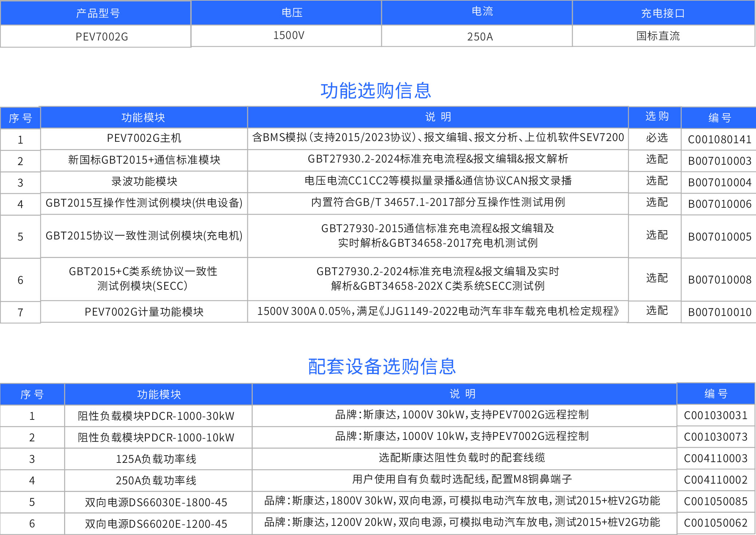Click the 产品型号 header cell
The image size is (756, 535).
coord(98,13)
